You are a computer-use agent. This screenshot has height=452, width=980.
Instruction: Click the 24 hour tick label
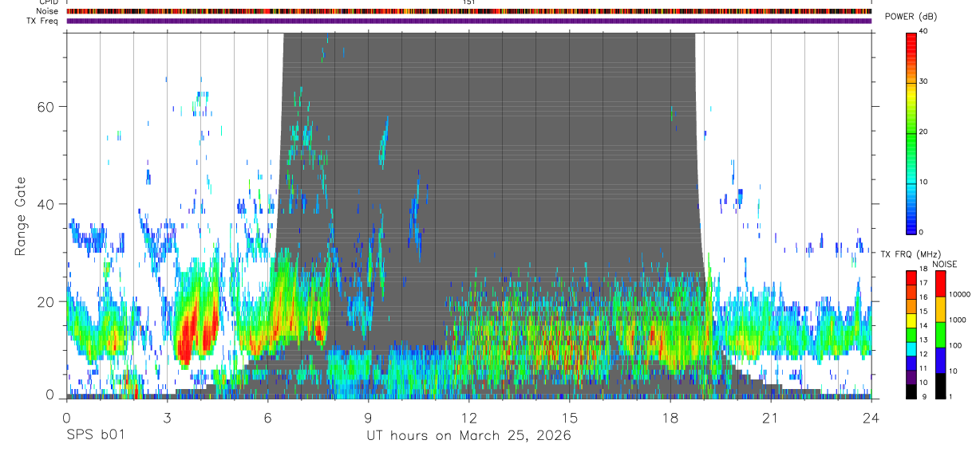pyautogui.click(x=871, y=417)
